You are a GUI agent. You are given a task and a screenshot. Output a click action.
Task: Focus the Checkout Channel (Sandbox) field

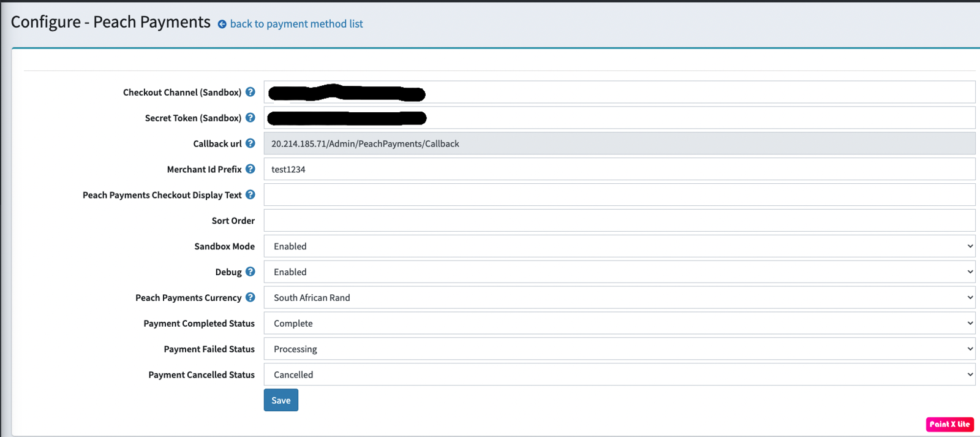619,92
